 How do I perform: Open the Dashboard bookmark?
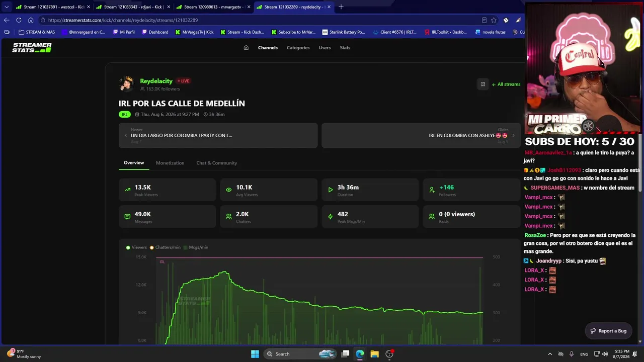[155, 32]
